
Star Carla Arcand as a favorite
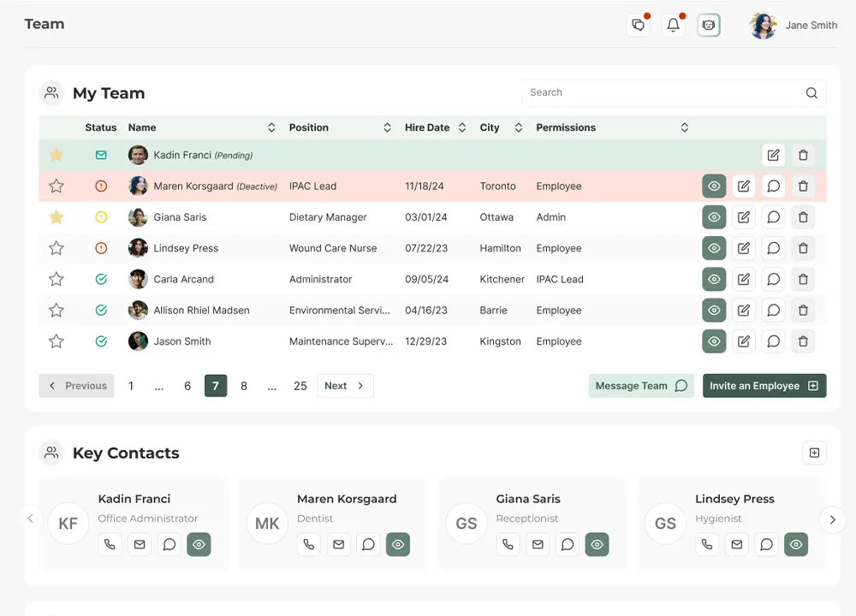[56, 279]
